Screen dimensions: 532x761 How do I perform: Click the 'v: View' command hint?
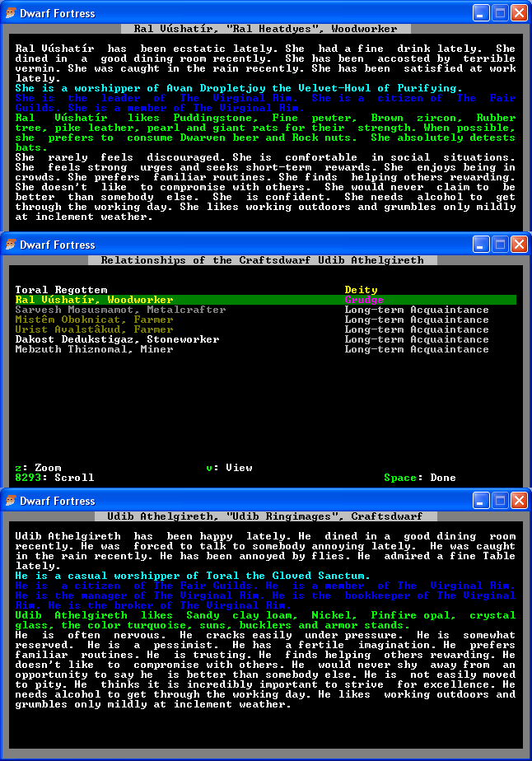[x=229, y=468]
